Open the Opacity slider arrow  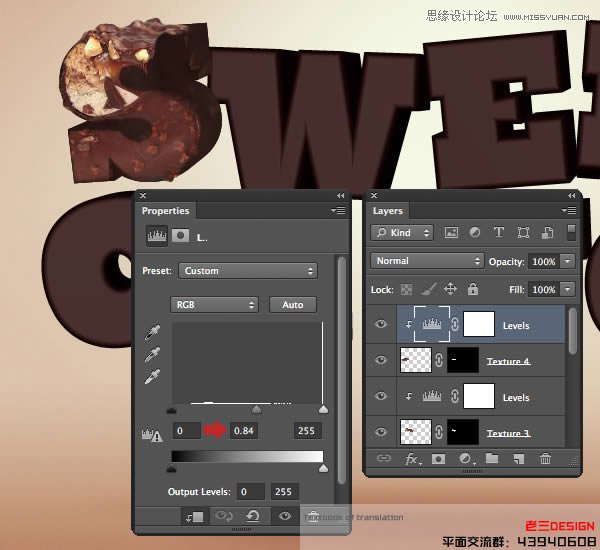pyautogui.click(x=567, y=261)
